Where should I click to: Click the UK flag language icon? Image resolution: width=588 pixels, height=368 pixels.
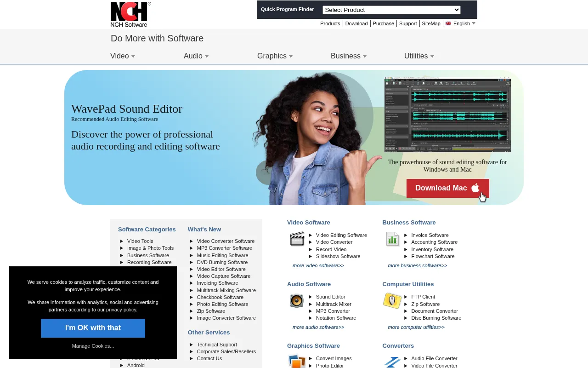point(448,23)
